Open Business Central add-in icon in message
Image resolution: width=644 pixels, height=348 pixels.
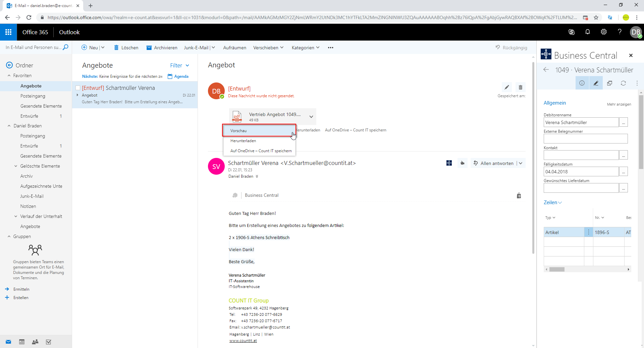pyautogui.click(x=449, y=163)
